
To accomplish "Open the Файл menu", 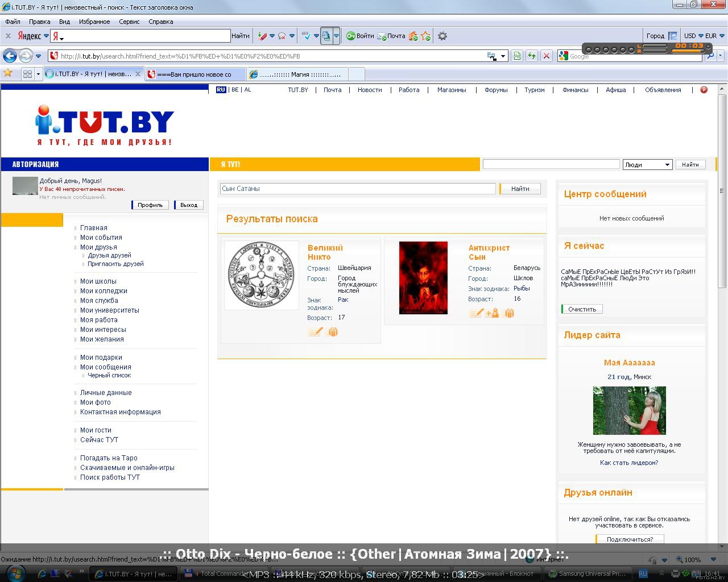I will (13, 22).
